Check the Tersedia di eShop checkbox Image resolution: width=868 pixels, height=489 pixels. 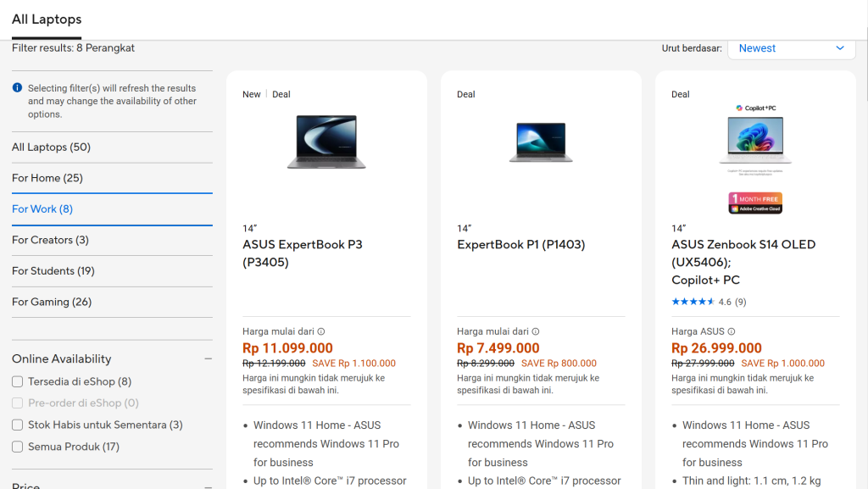coord(18,382)
